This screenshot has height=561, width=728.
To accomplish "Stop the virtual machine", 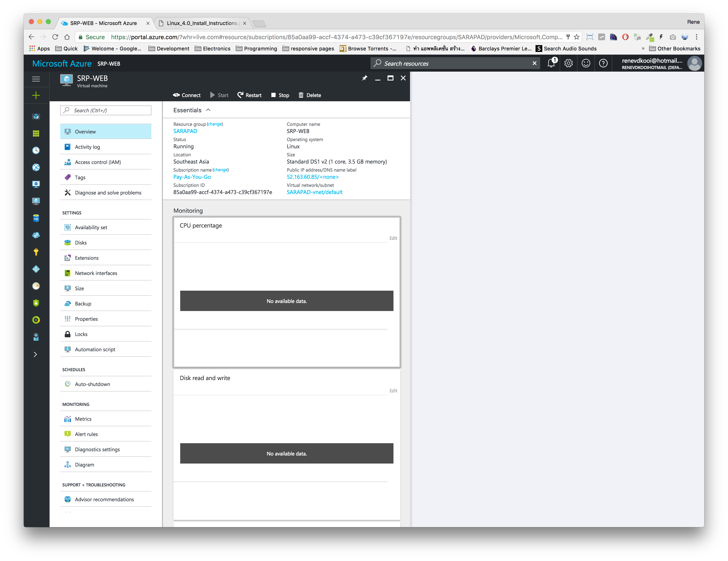I will point(280,95).
